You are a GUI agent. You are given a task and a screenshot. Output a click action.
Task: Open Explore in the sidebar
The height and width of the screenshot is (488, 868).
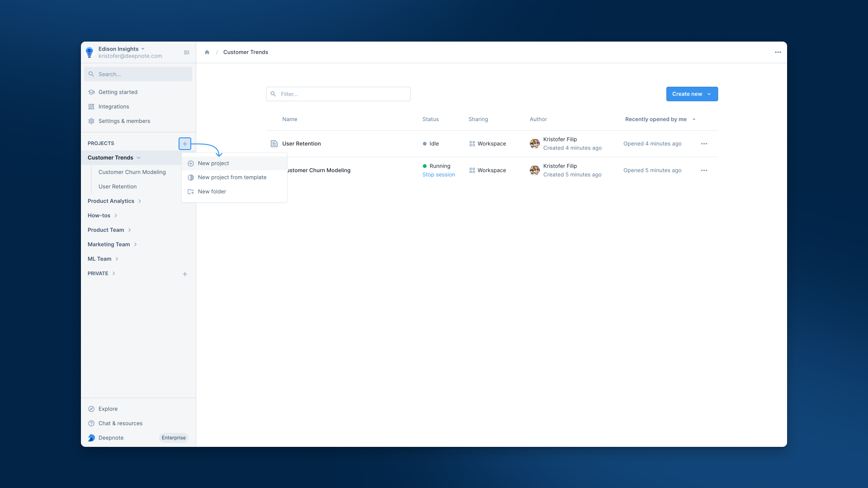pyautogui.click(x=108, y=409)
